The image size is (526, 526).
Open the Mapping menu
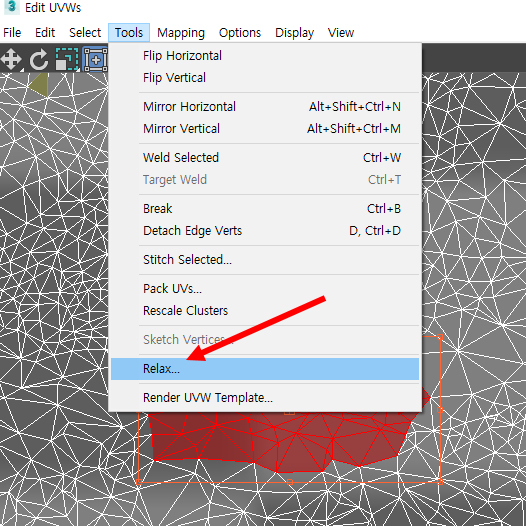pyautogui.click(x=181, y=33)
